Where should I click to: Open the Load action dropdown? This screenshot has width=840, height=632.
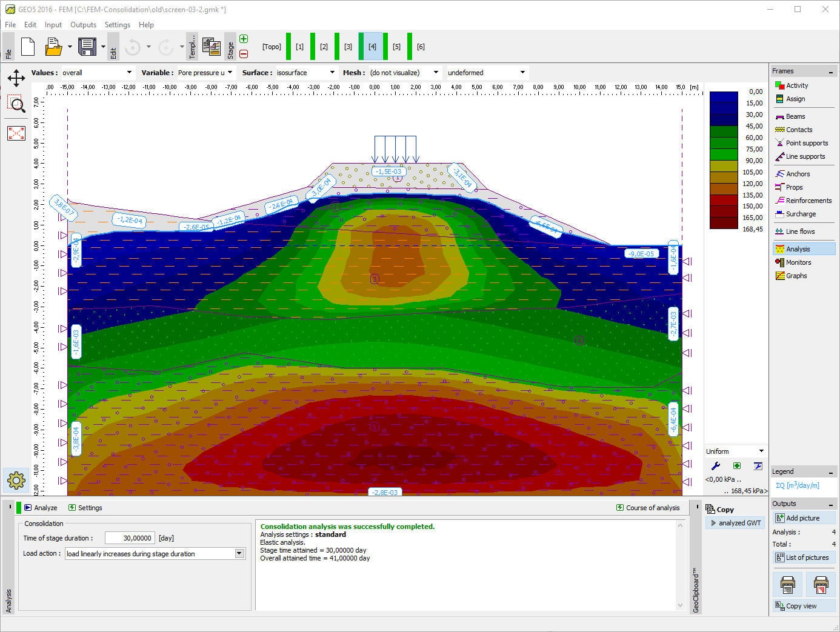tap(239, 553)
